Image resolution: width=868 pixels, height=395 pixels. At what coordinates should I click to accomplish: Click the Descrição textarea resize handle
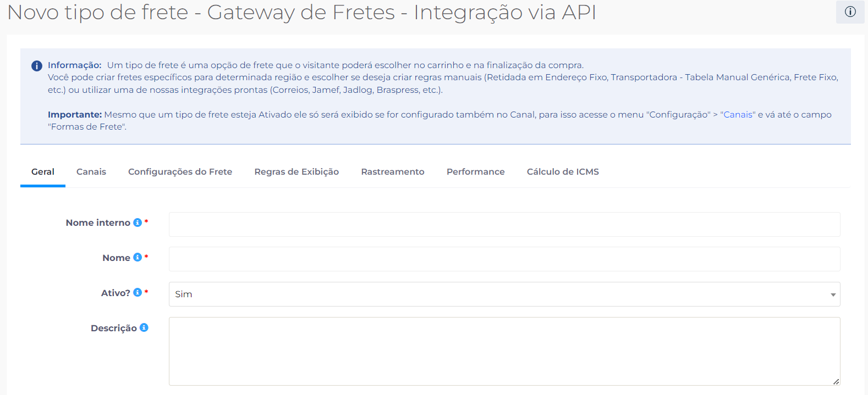(x=836, y=381)
